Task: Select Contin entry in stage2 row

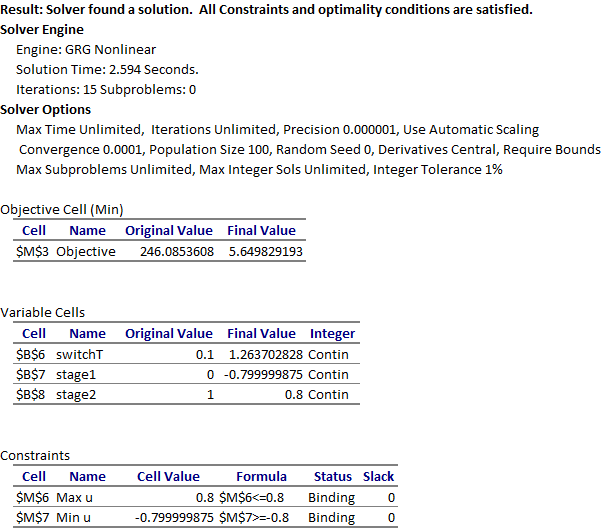Action: click(x=328, y=395)
